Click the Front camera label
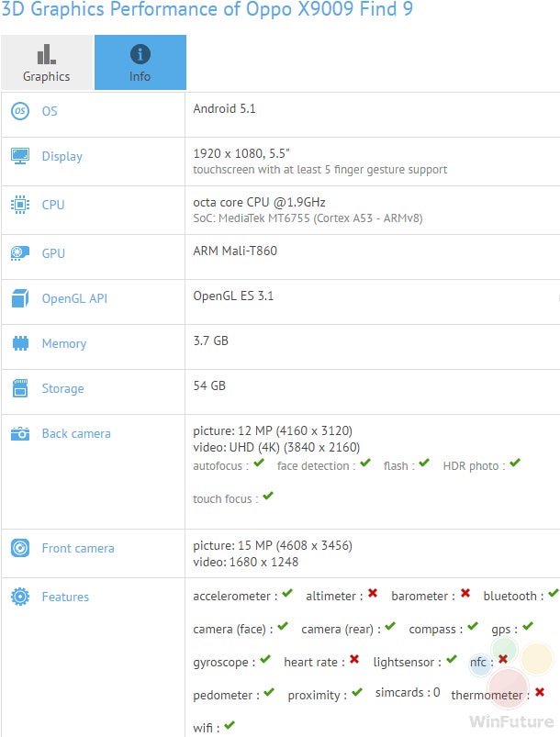 coord(78,548)
